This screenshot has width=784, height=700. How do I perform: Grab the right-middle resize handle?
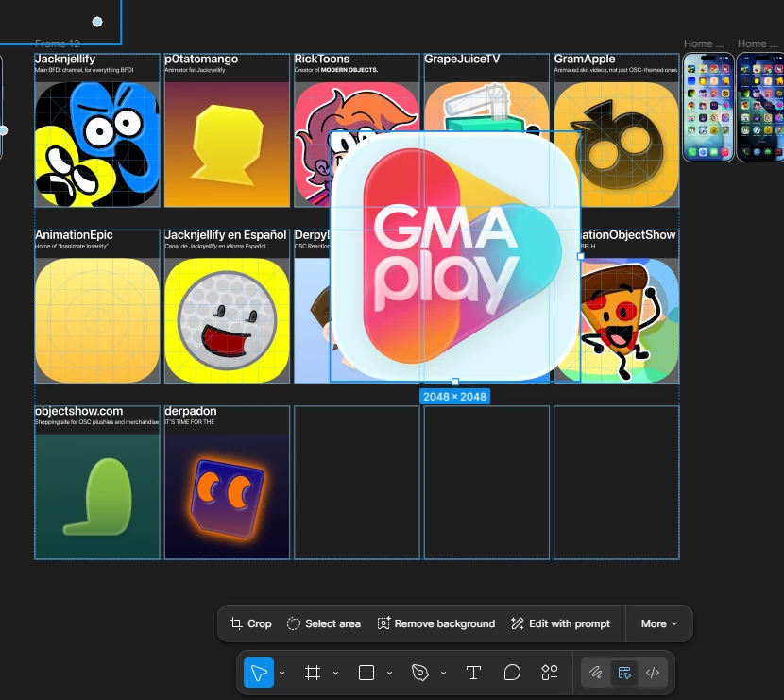581,256
